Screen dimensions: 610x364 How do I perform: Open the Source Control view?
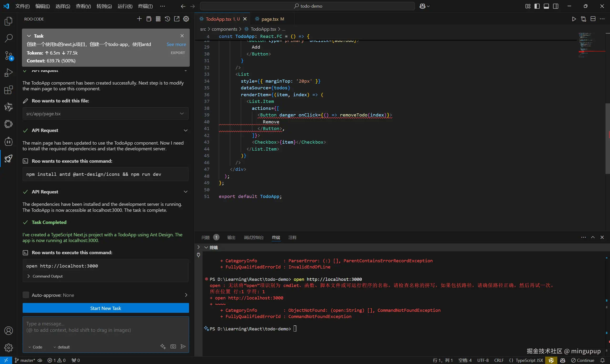click(x=9, y=56)
